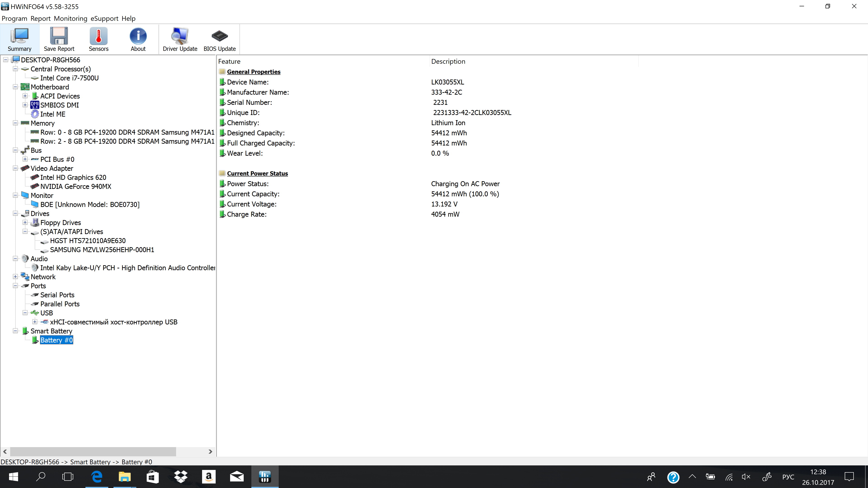Open the Help menu

pos(128,19)
